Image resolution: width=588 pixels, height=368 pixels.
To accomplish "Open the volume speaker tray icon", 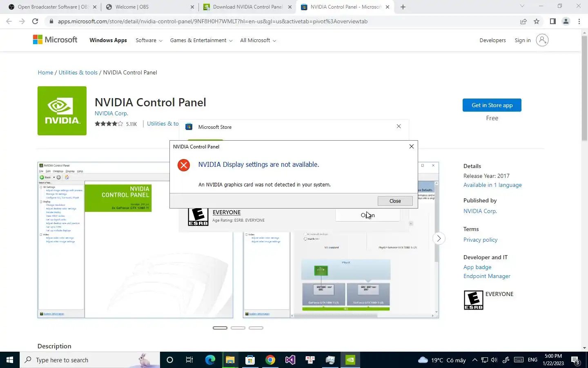I will click(x=494, y=360).
